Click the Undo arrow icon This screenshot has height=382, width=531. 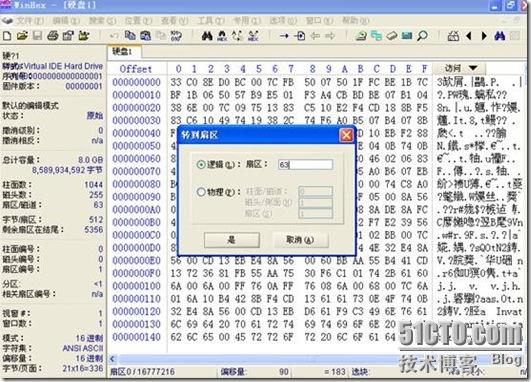tap(114, 36)
